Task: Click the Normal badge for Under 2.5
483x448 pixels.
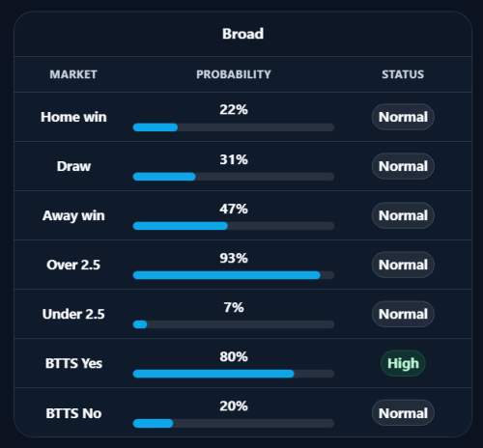Action: click(403, 314)
